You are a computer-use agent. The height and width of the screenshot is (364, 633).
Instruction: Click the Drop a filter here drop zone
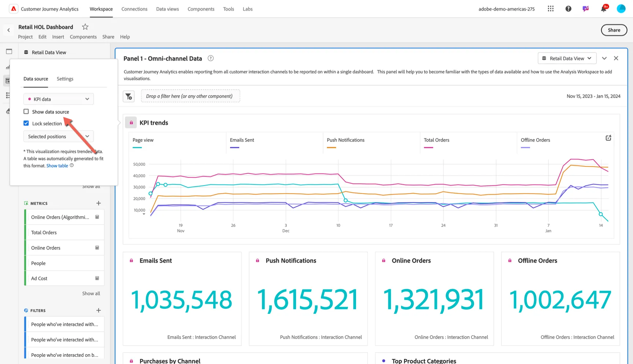(190, 96)
